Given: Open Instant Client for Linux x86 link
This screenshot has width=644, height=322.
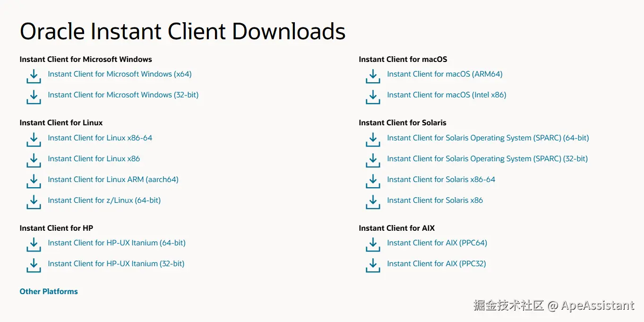Looking at the screenshot, I should point(94,159).
